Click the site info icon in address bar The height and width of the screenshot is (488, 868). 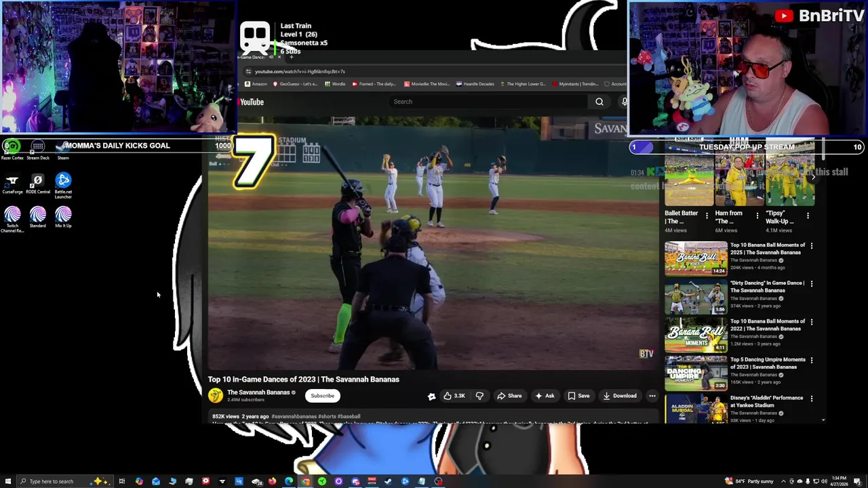[248, 71]
